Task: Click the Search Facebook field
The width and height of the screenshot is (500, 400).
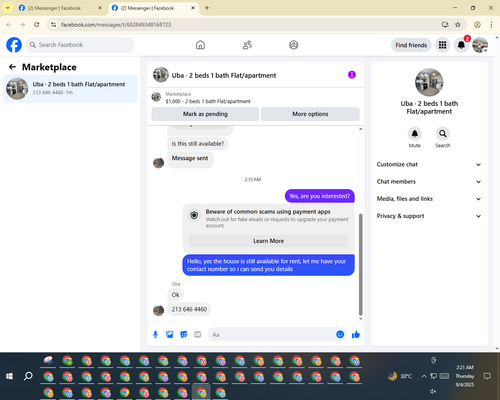Action: click(x=80, y=45)
